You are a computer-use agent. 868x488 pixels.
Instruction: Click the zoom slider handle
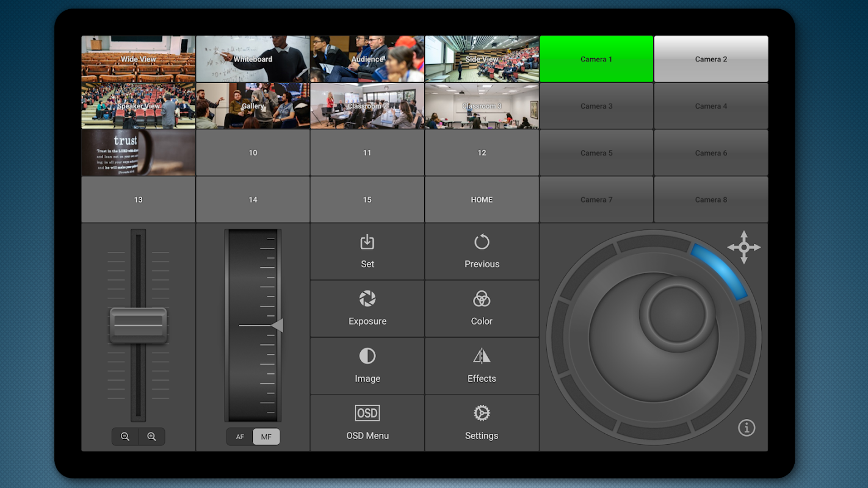139,325
